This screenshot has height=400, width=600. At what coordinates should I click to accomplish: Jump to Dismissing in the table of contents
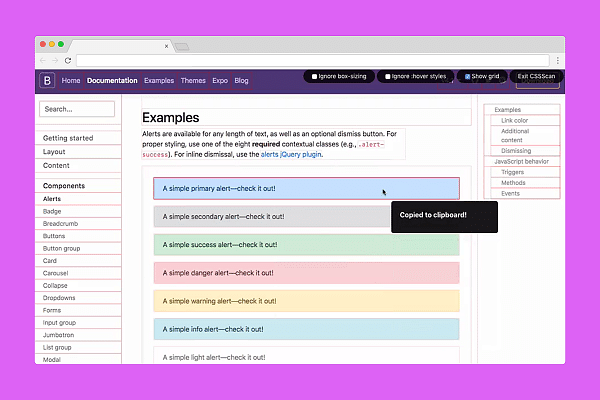[x=516, y=151]
